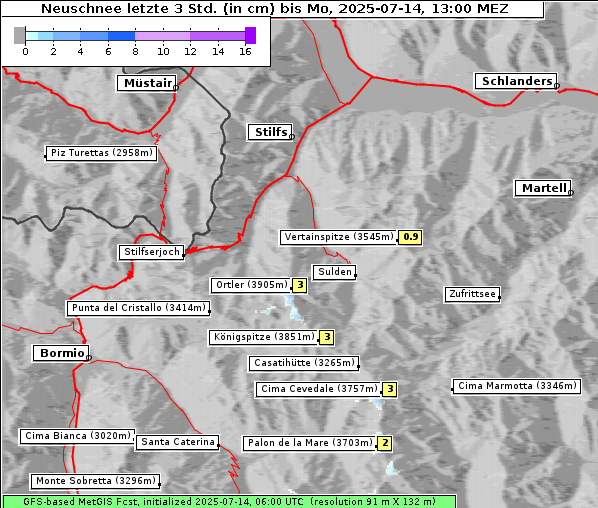Click the Martell location marker circle
Image resolution: width=598 pixels, height=508 pixels.
click(571, 193)
